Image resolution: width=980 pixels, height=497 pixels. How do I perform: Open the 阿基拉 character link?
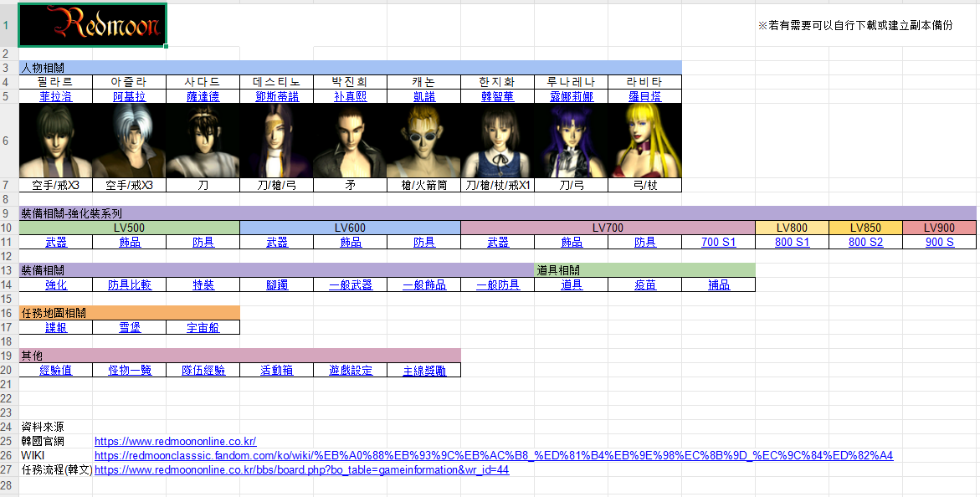(x=130, y=97)
